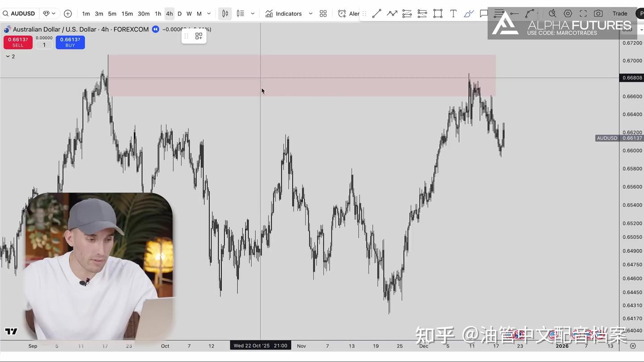
Task: Open the Trade panel
Action: point(620,13)
